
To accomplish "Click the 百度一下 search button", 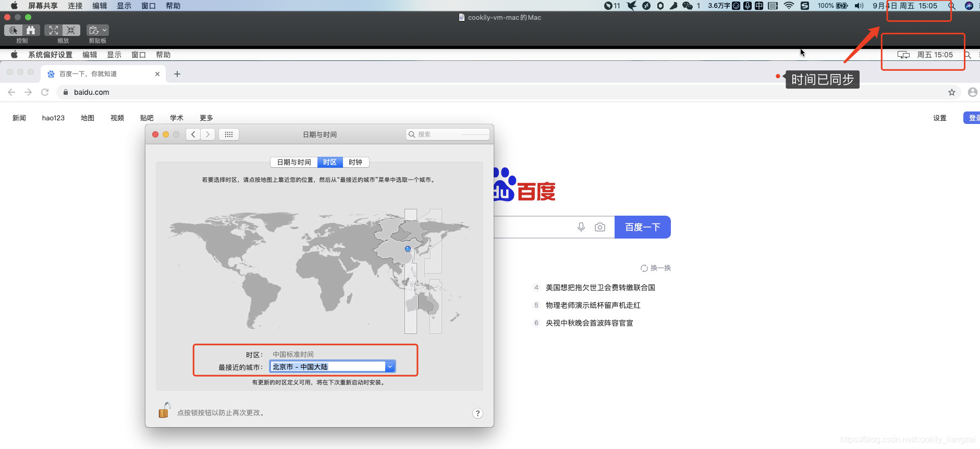I will point(643,227).
